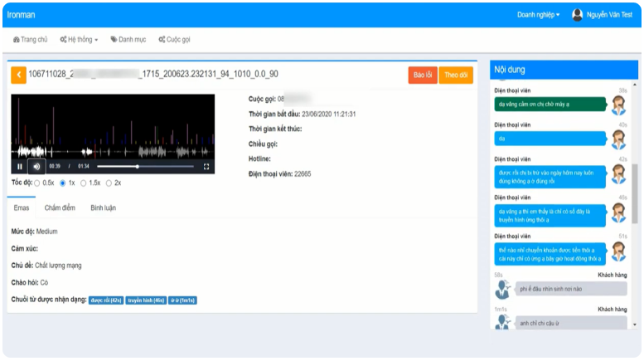The image size is (644, 361).
Task: Click the 'dạ vâng ạ thì em thấy' message bubble
Action: [x=550, y=216]
